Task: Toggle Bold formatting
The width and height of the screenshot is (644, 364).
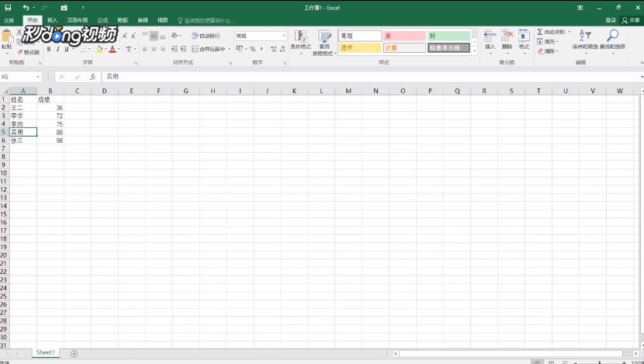Action: click(x=49, y=50)
